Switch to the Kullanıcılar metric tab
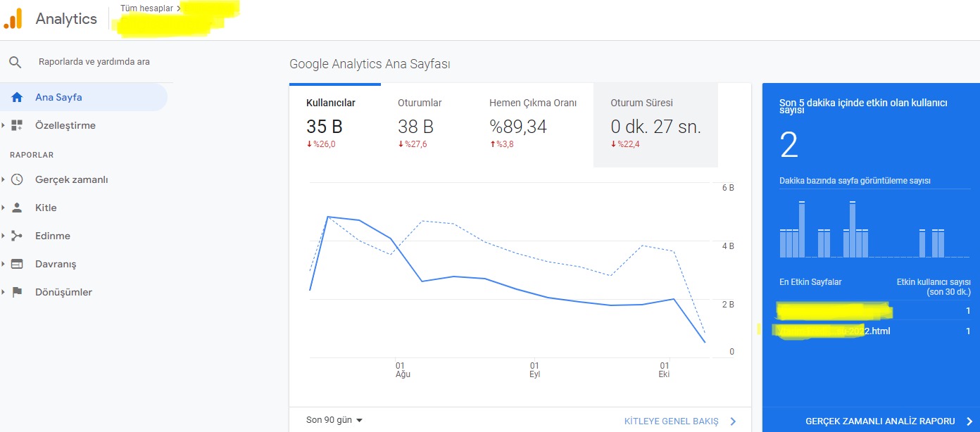This screenshot has width=980, height=432. pos(335,125)
